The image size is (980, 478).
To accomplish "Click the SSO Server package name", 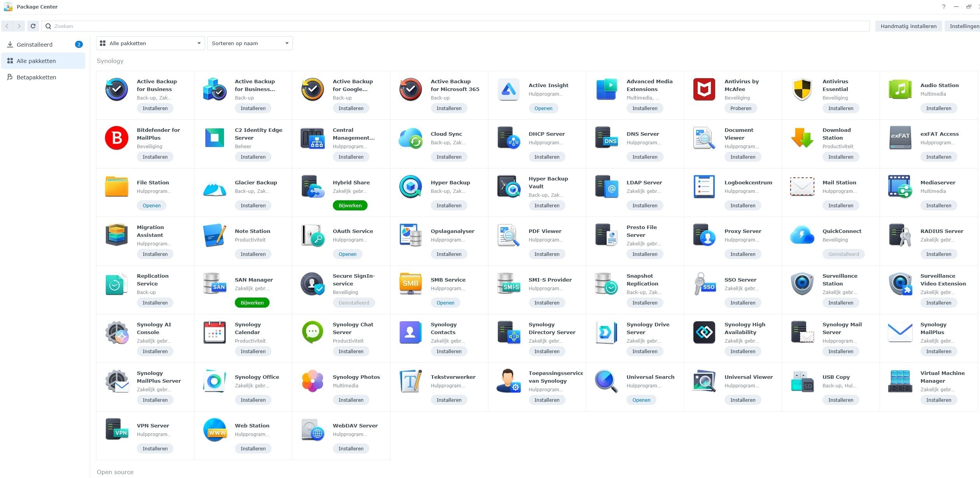I will [740, 280].
